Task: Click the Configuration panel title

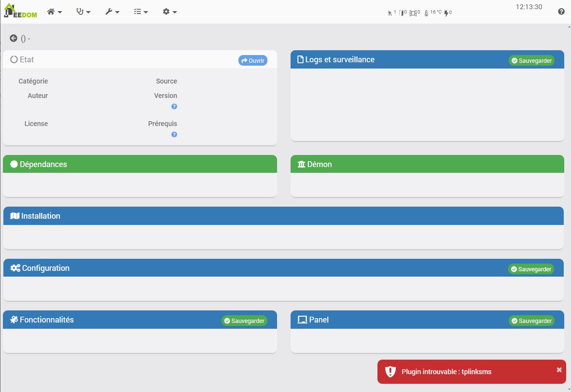Action: coord(40,268)
